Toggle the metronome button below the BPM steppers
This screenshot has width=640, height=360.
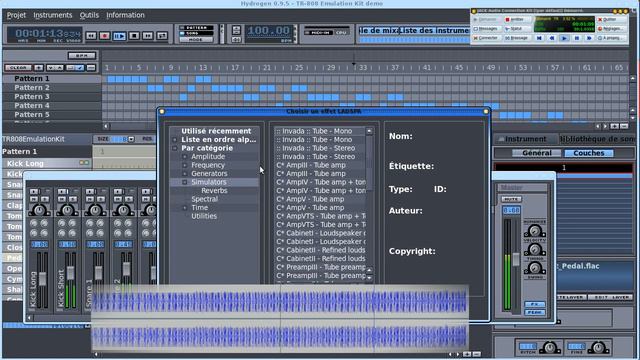pos(236,40)
